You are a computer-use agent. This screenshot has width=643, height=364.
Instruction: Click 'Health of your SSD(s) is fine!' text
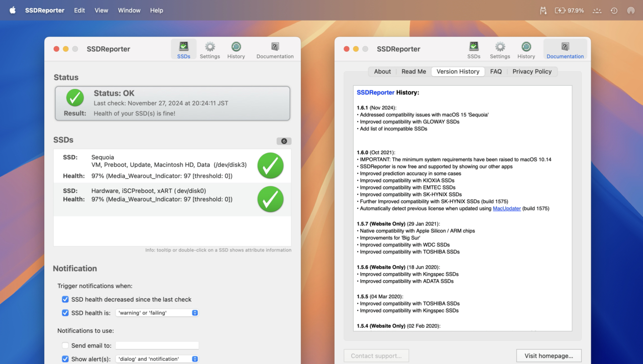point(135,113)
